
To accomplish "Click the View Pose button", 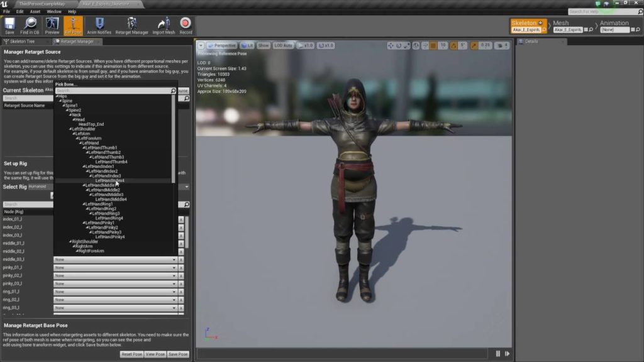I will 155,354.
